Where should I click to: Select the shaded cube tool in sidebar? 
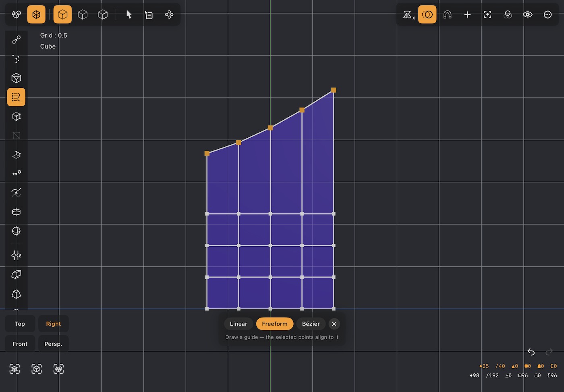pyautogui.click(x=16, y=116)
